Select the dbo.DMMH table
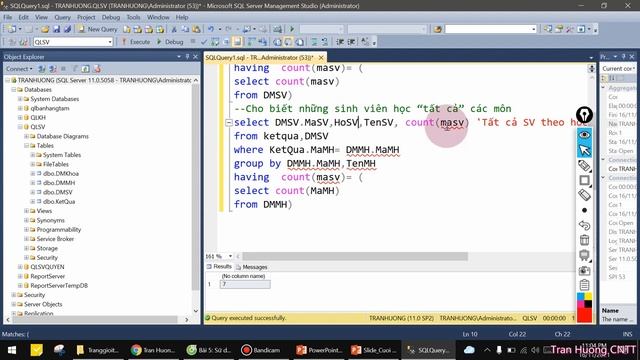Screen dimensions: 640x360 [x=59, y=183]
